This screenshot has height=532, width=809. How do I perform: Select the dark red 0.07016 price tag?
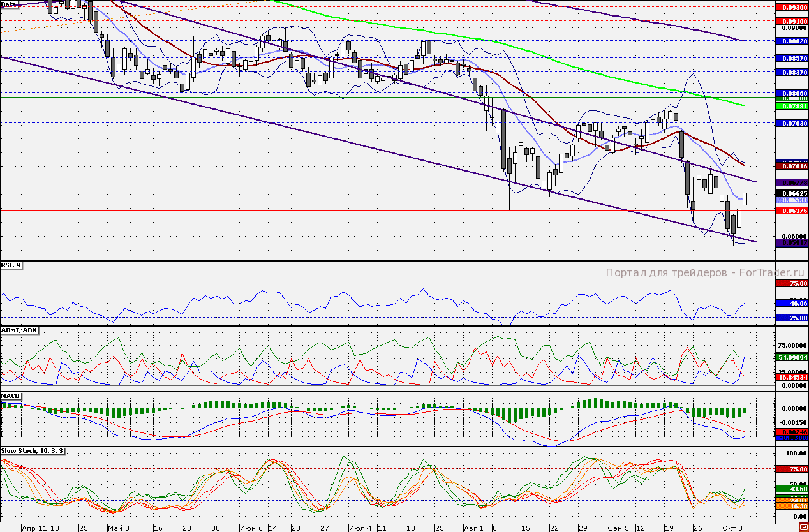click(790, 166)
